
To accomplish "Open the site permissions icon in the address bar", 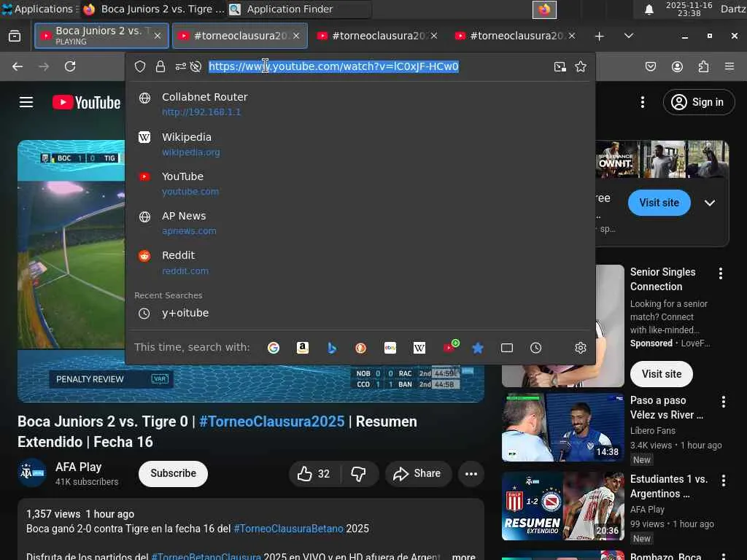I will pyautogui.click(x=181, y=66).
